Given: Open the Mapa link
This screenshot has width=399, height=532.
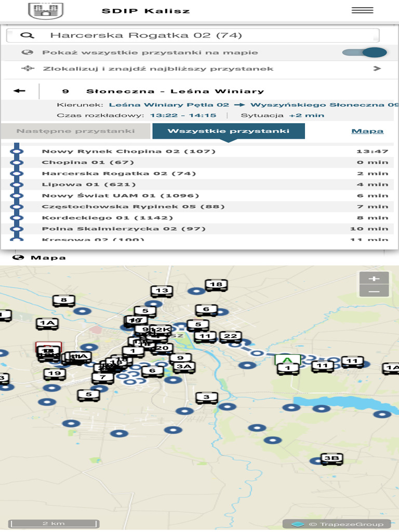Looking at the screenshot, I should 367,131.
